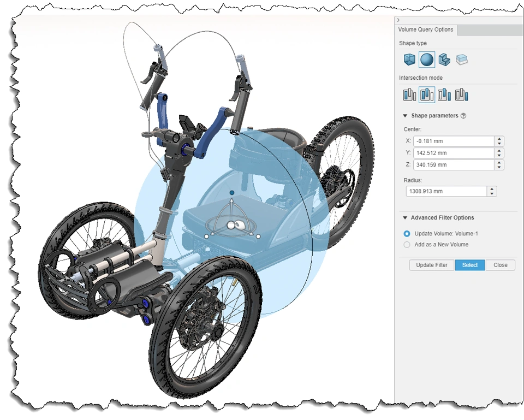Select Update Volume: Volume-1 option
Viewport: 524px width, 420px height.
tap(407, 233)
